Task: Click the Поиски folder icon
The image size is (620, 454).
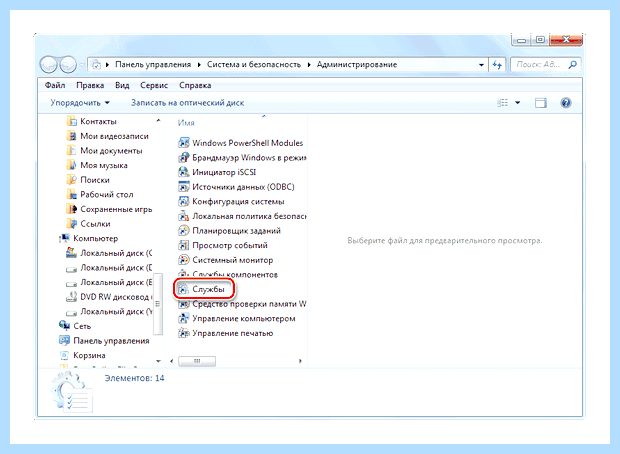Action: tap(72, 180)
